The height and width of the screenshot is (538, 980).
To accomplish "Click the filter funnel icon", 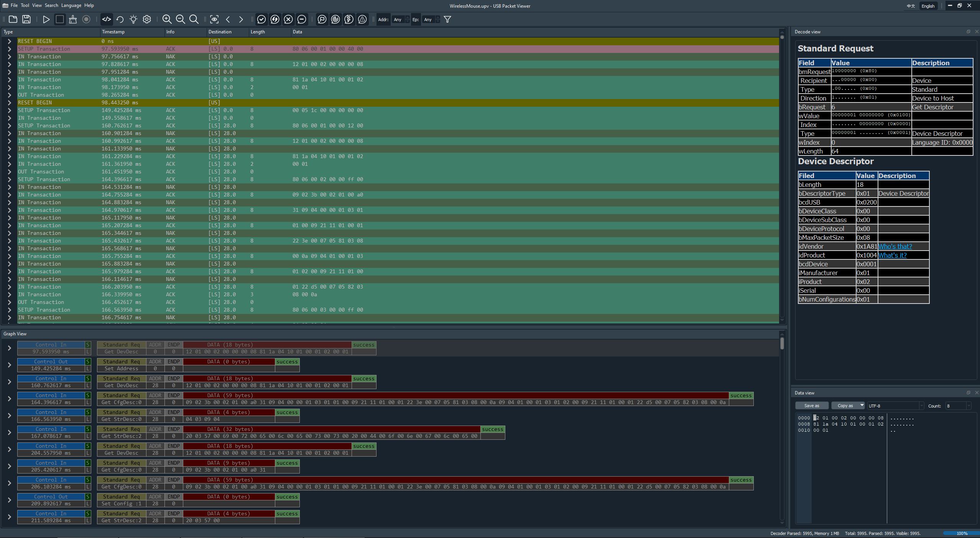I will 447,19.
